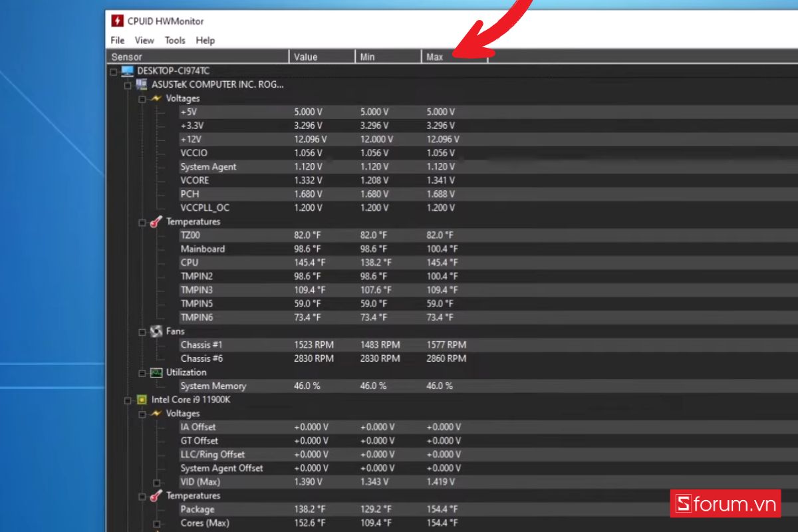
Task: Select the CPU temperature row
Action: click(x=489, y=263)
